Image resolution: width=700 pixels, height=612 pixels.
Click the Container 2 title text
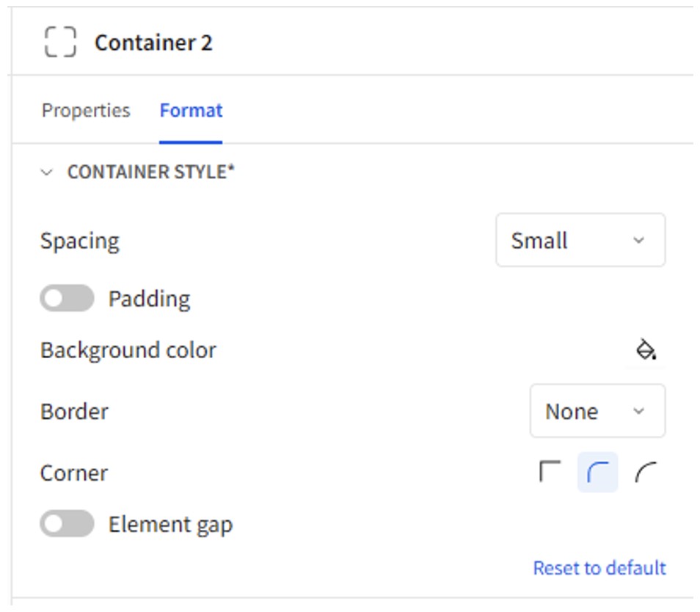153,43
